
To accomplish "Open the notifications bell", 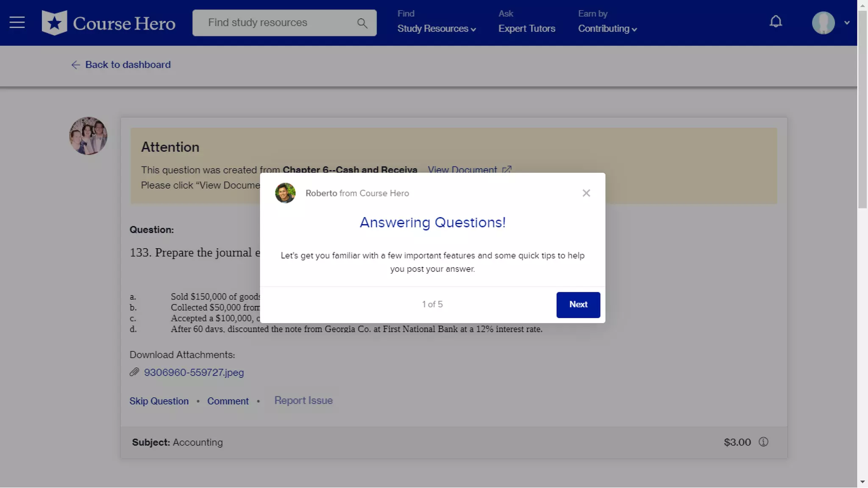I will (x=776, y=22).
